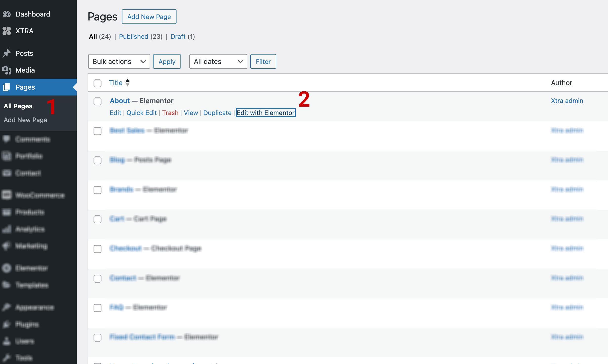Show Draft pages only
The width and height of the screenshot is (608, 364).
178,37
